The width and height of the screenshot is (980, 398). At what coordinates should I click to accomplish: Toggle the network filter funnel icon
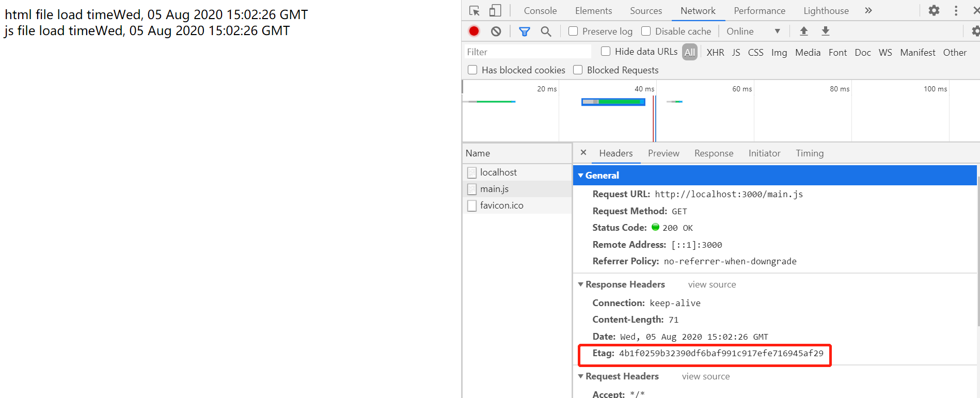524,31
